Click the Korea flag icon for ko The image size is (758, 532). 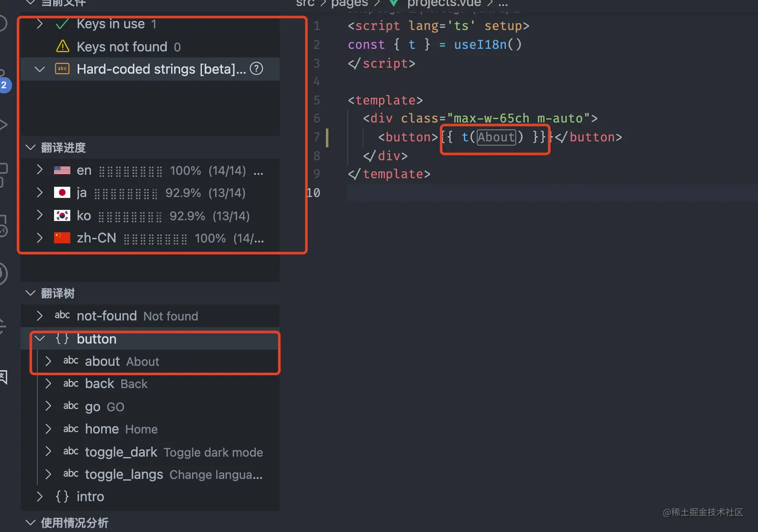coord(62,215)
